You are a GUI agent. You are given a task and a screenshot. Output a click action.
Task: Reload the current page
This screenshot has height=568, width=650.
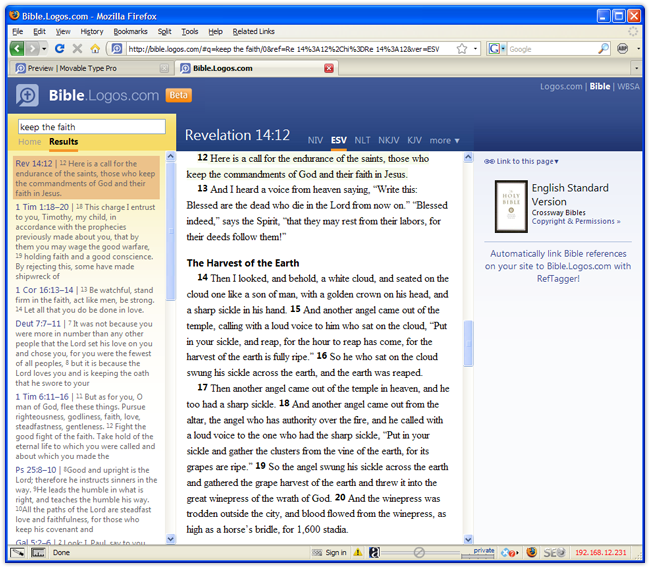[x=60, y=49]
